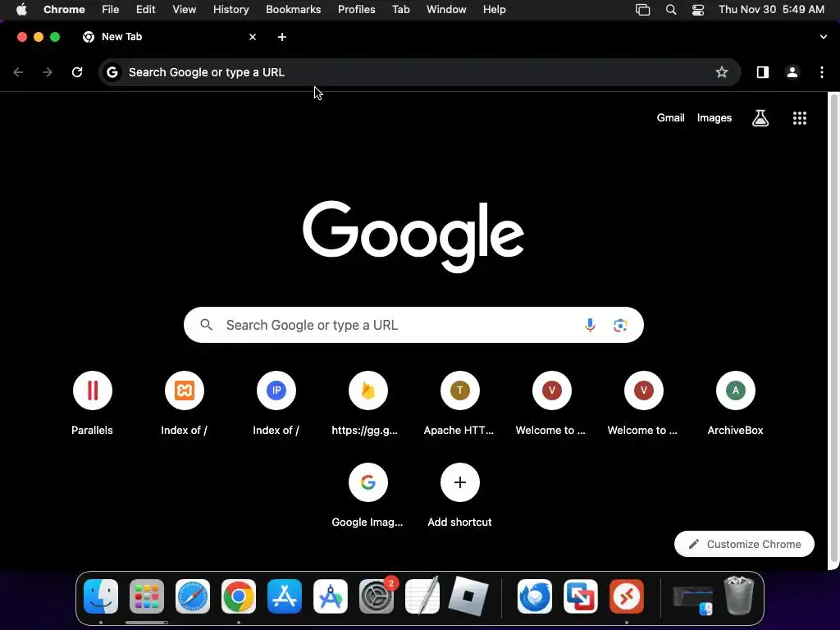Expand the tab search chevron
The width and height of the screenshot is (840, 630).
[824, 37]
